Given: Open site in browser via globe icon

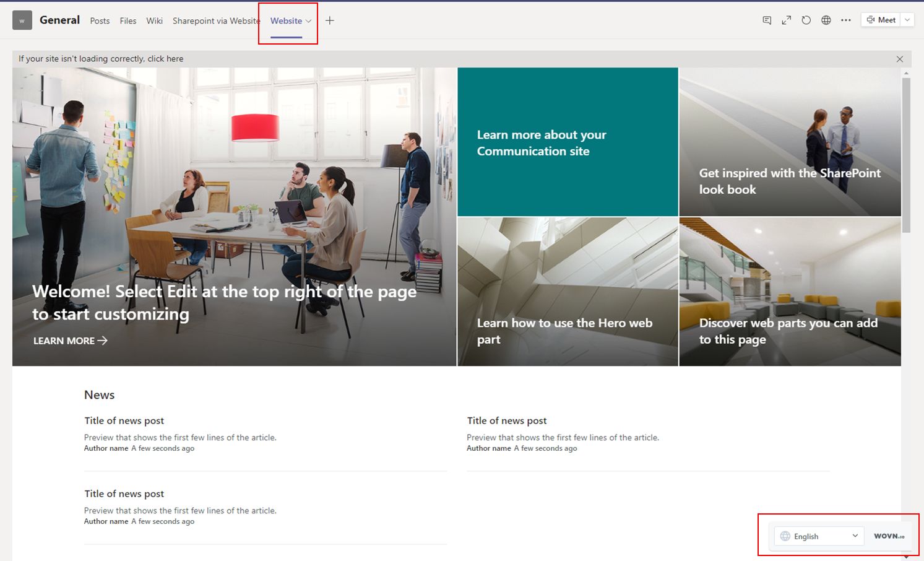Looking at the screenshot, I should (x=826, y=20).
